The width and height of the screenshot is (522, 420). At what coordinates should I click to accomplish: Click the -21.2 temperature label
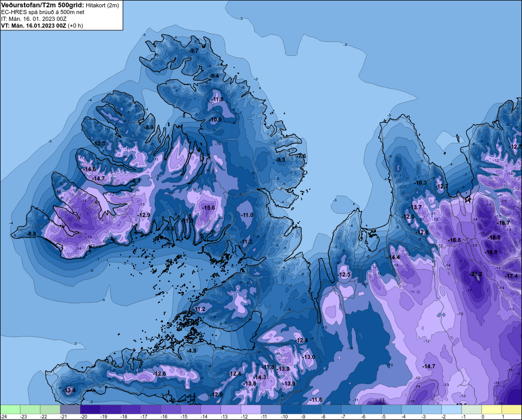[x=476, y=274]
